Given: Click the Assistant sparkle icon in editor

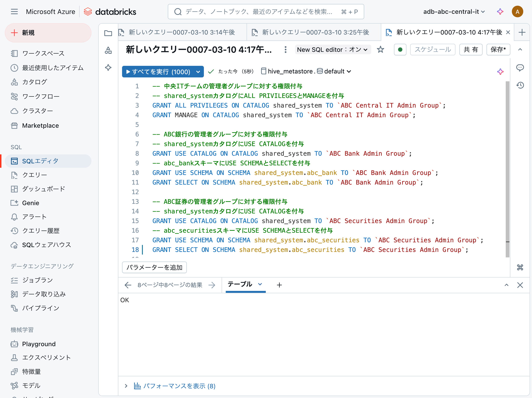Looking at the screenshot, I should coord(500,72).
